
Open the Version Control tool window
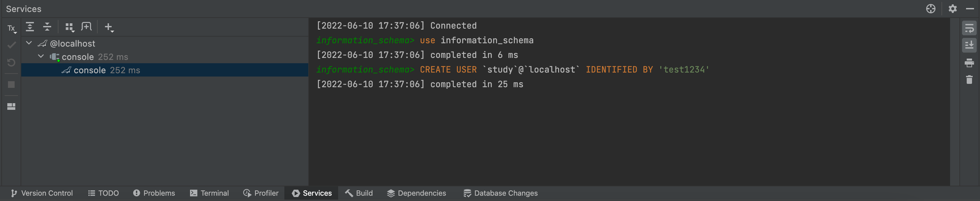click(x=42, y=193)
